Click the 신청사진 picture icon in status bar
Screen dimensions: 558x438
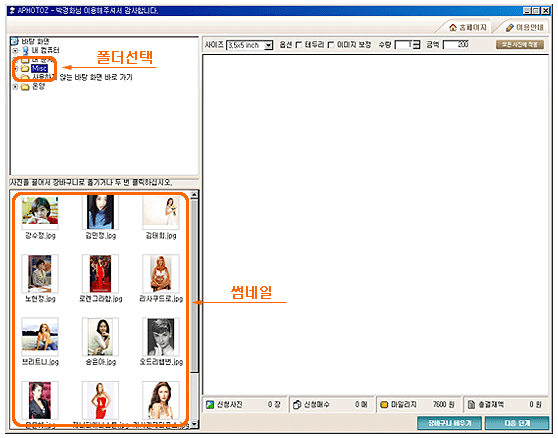[210, 405]
